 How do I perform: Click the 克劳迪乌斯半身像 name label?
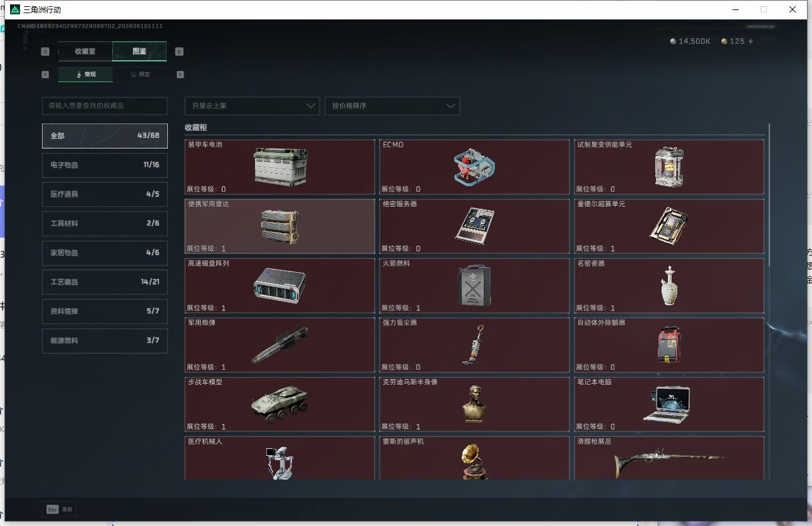[x=410, y=382]
